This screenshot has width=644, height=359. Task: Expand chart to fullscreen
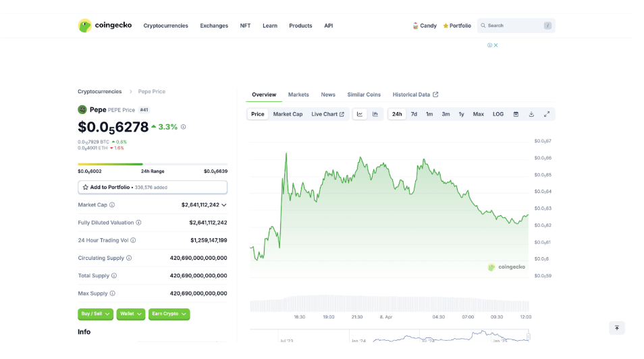tap(547, 114)
